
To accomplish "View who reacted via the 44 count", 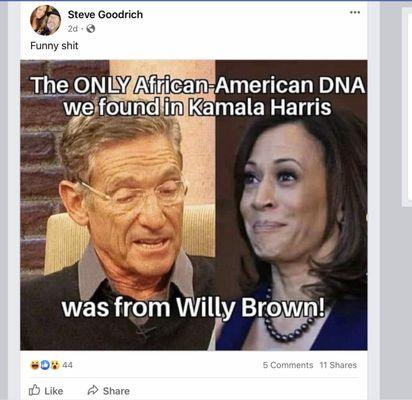I will [67, 365].
